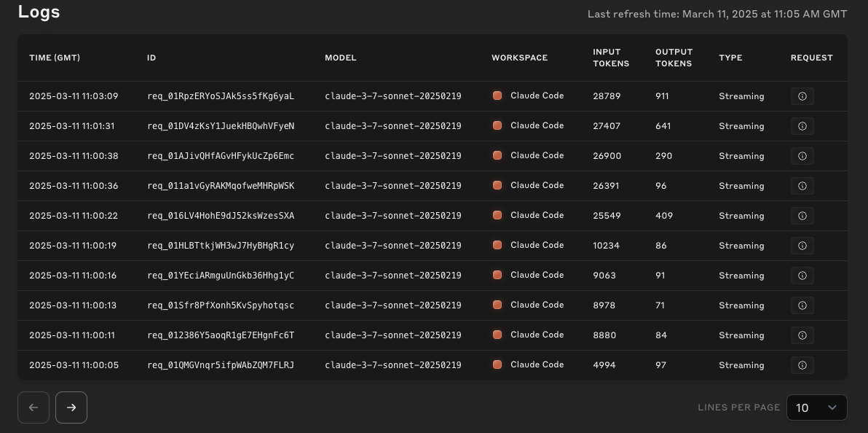Image resolution: width=868 pixels, height=433 pixels.
Task: Select request ID req_016LV4HohE9dJ52ksWzesSXA
Action: (x=221, y=216)
